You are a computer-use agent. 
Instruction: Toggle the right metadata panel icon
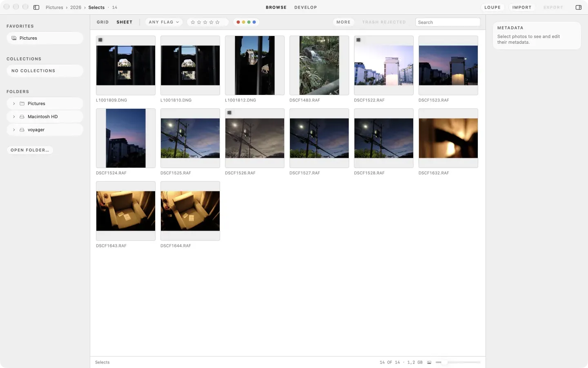(579, 7)
